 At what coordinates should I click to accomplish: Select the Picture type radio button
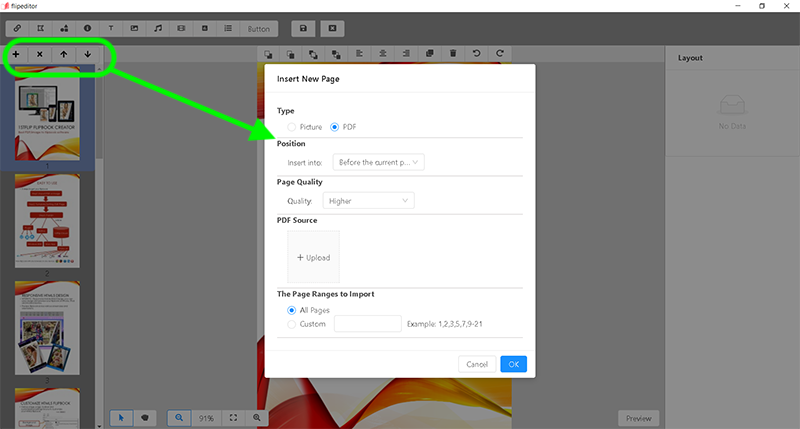pos(291,127)
